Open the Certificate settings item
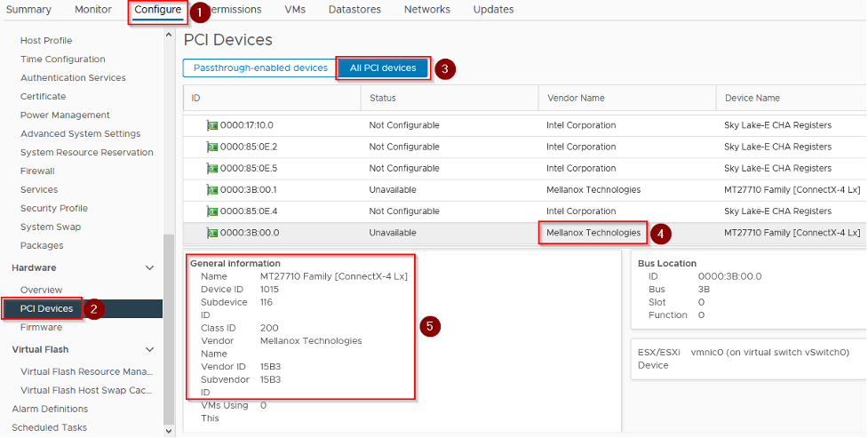The image size is (868, 438). pyautogui.click(x=44, y=96)
